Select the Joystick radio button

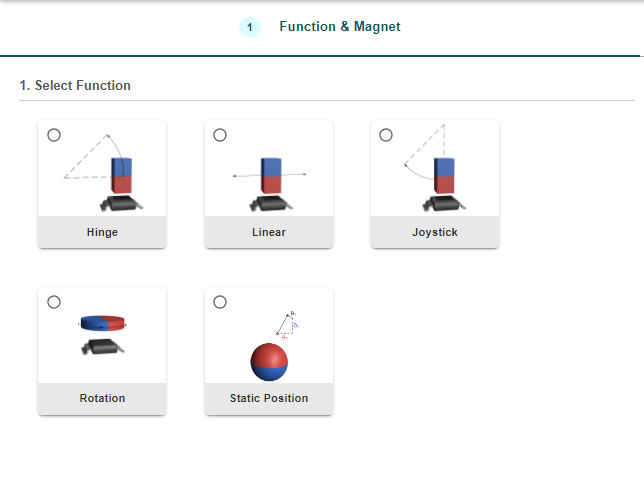click(386, 135)
